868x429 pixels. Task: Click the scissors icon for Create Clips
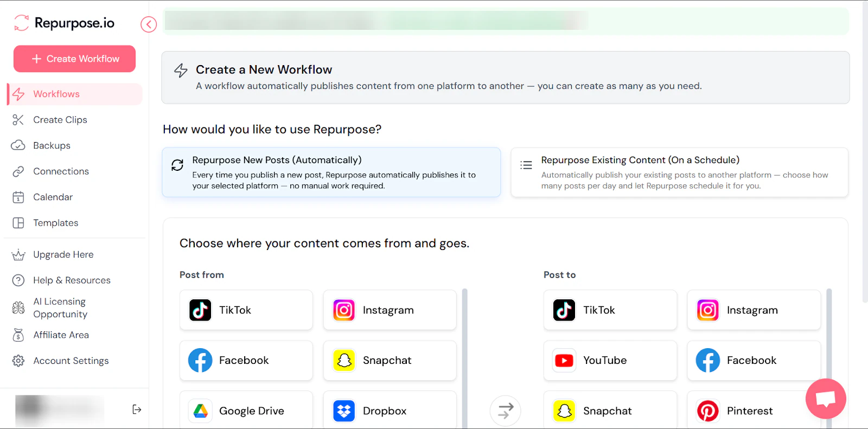[x=18, y=120]
